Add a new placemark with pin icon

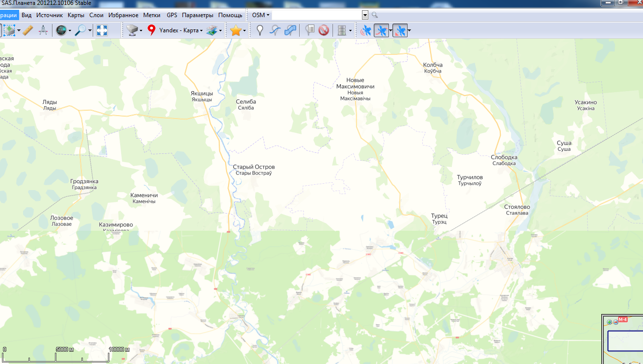pos(260,30)
